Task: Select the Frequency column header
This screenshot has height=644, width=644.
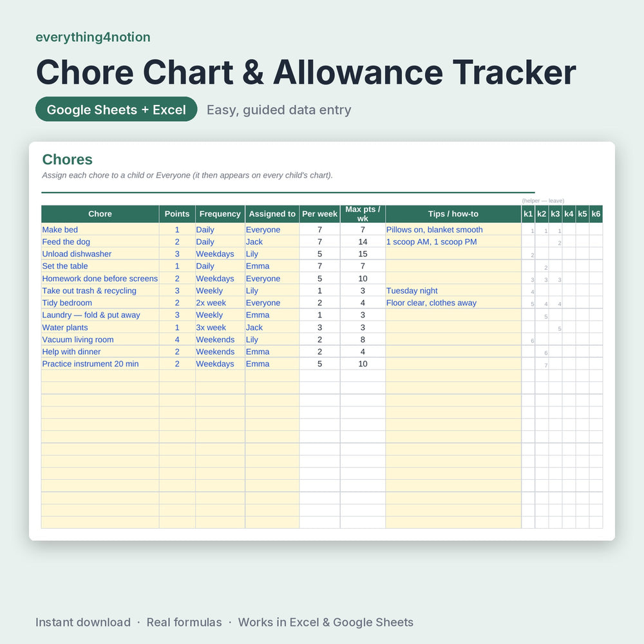Action: 220,214
